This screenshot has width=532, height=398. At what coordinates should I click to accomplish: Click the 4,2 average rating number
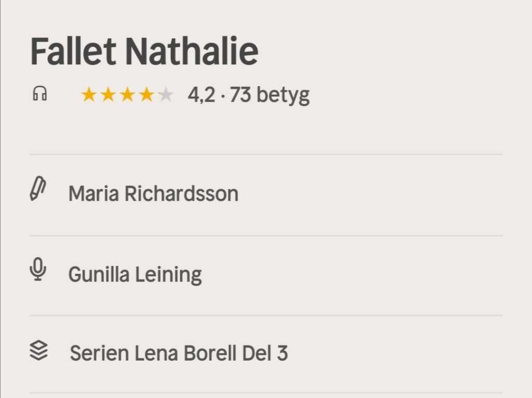[x=201, y=95]
